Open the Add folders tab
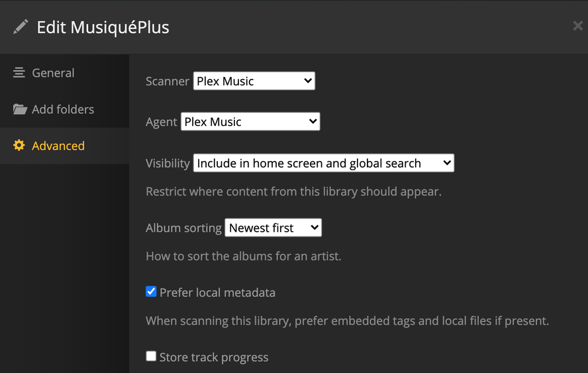588x373 pixels. click(63, 109)
